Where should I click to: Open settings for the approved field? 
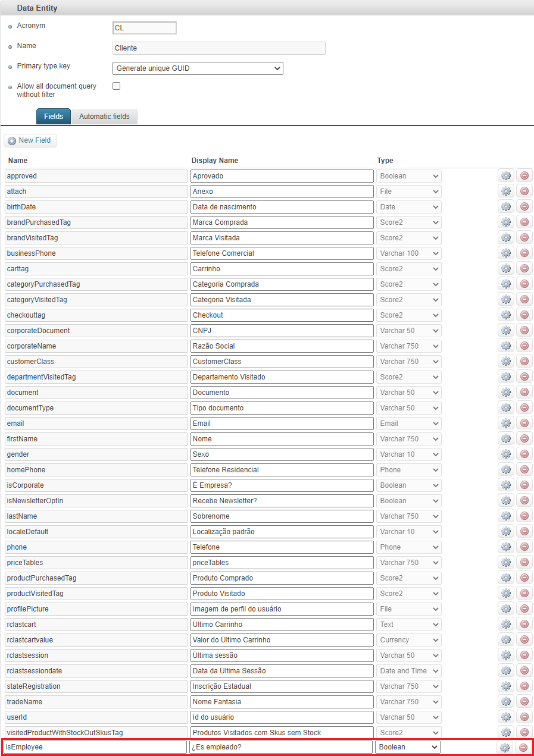coord(505,175)
